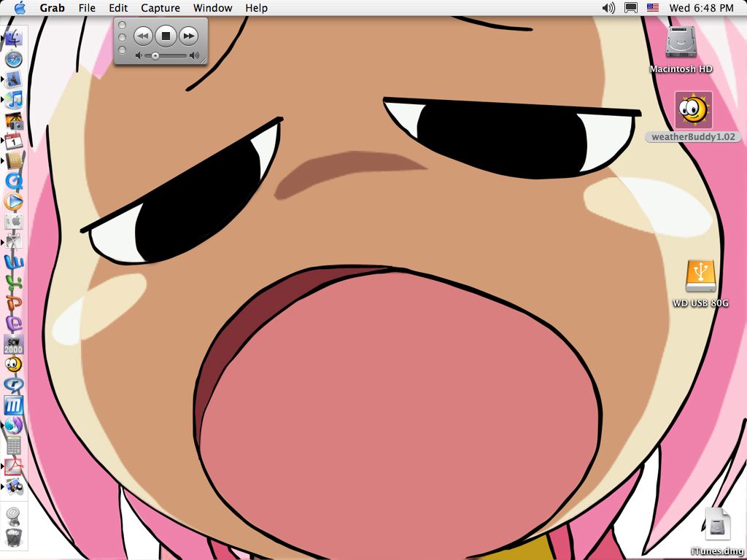The image size is (747, 560).
Task: Open system volume menu bar control
Action: click(x=608, y=7)
